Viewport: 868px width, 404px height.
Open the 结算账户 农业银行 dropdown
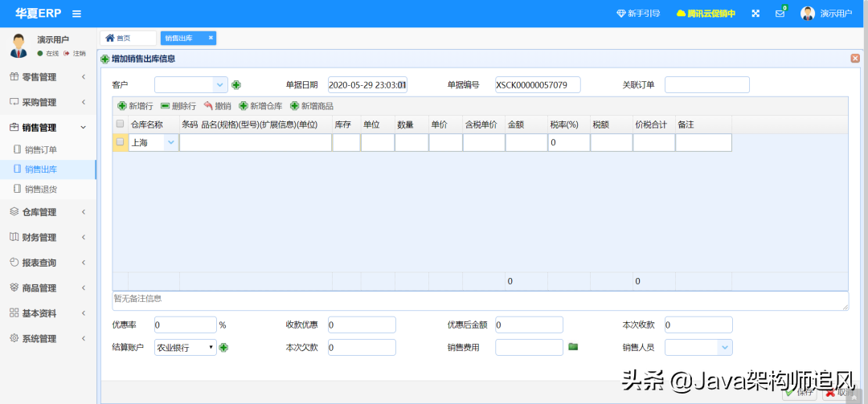(186, 348)
